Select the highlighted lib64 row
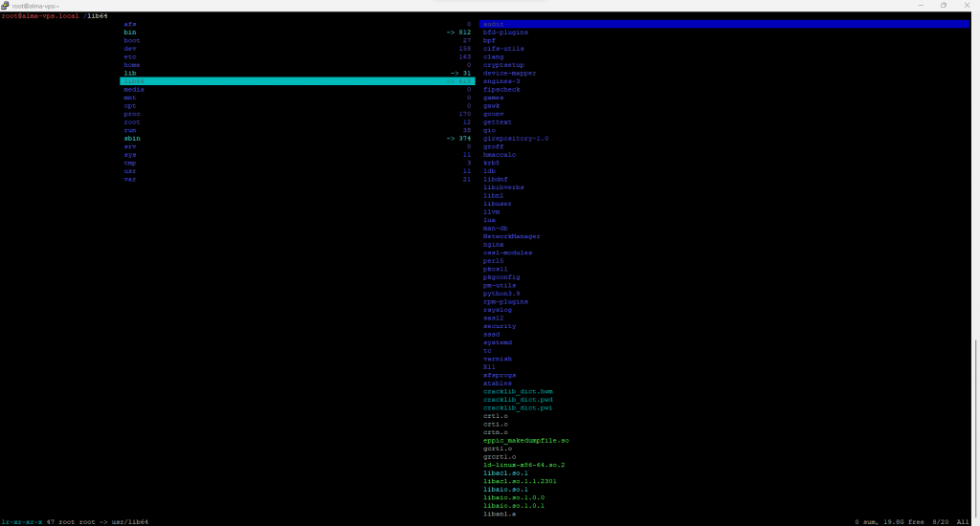The height and width of the screenshot is (526, 980). tap(297, 81)
